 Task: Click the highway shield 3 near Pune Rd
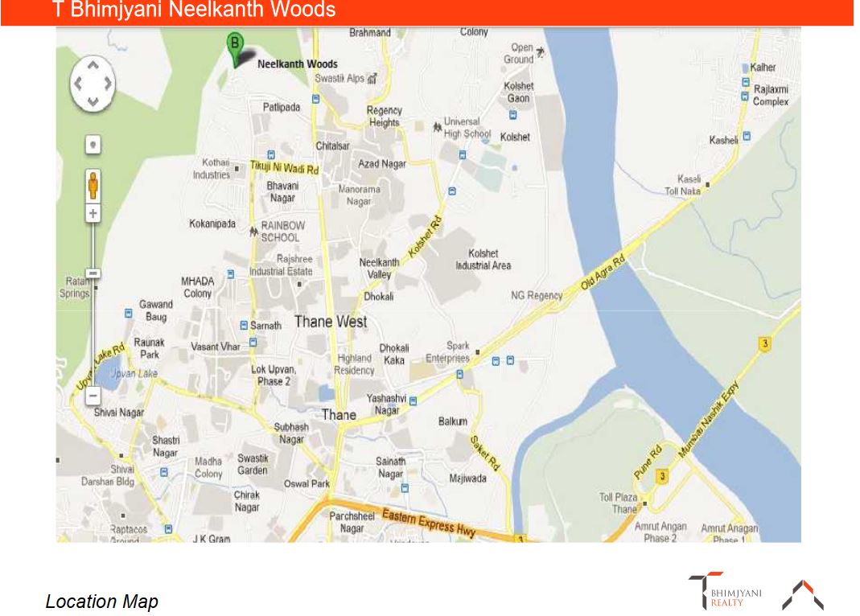pyautogui.click(x=661, y=475)
